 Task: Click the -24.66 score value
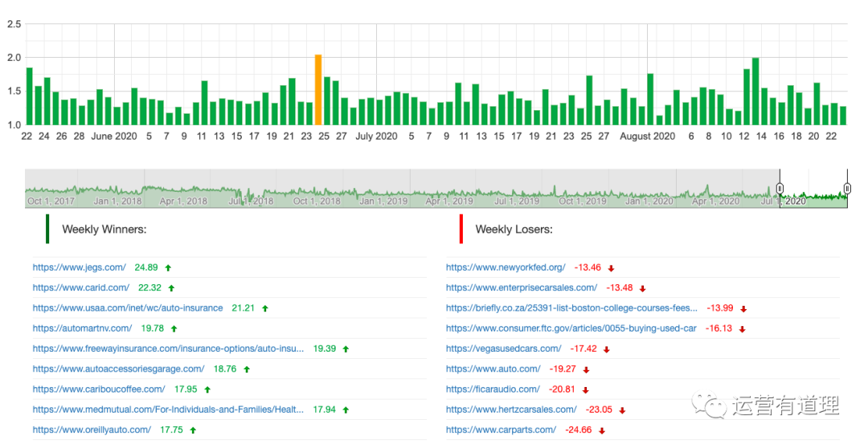click(x=579, y=430)
